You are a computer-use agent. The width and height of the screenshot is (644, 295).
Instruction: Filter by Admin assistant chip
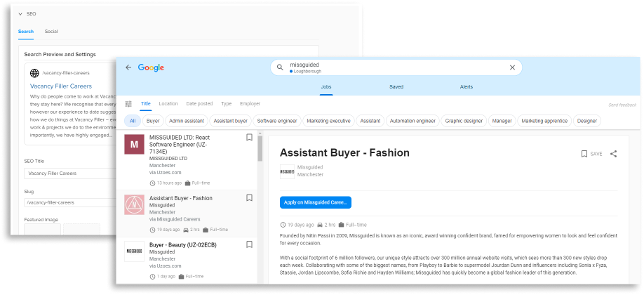click(x=187, y=121)
